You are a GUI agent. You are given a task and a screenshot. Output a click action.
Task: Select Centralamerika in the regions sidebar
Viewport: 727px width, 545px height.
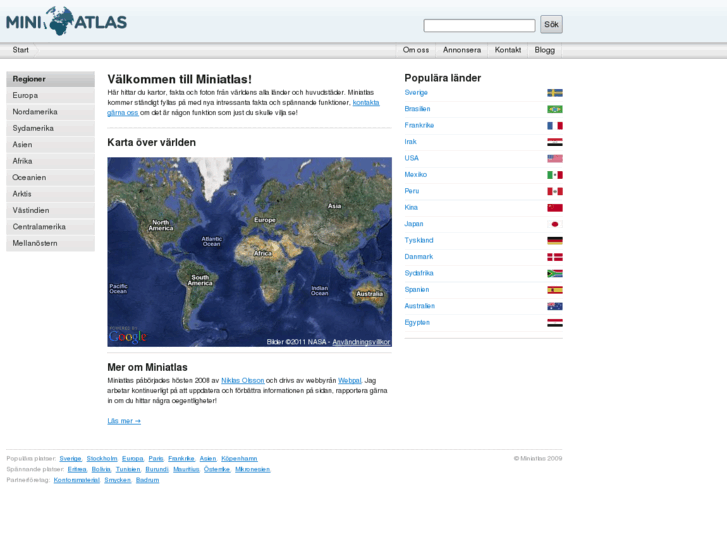[x=51, y=227]
